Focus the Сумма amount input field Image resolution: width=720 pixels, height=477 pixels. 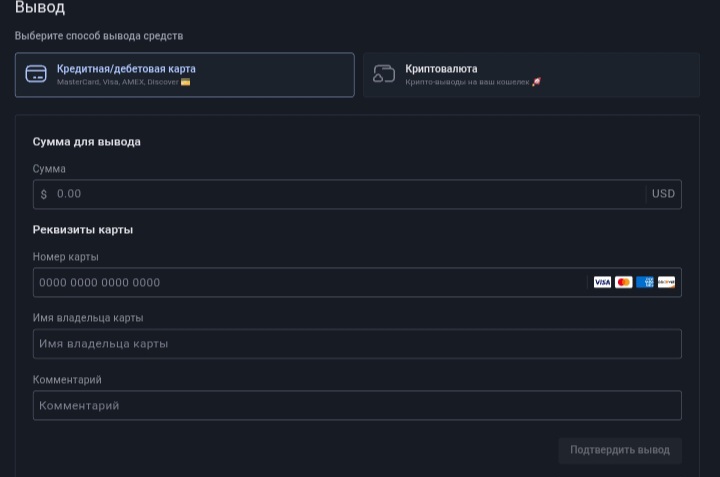point(340,194)
